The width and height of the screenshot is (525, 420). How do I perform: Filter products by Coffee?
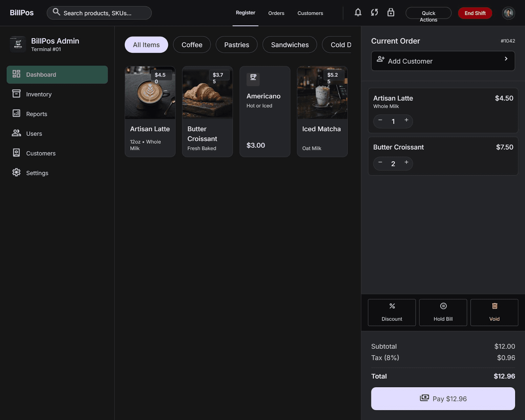192,45
